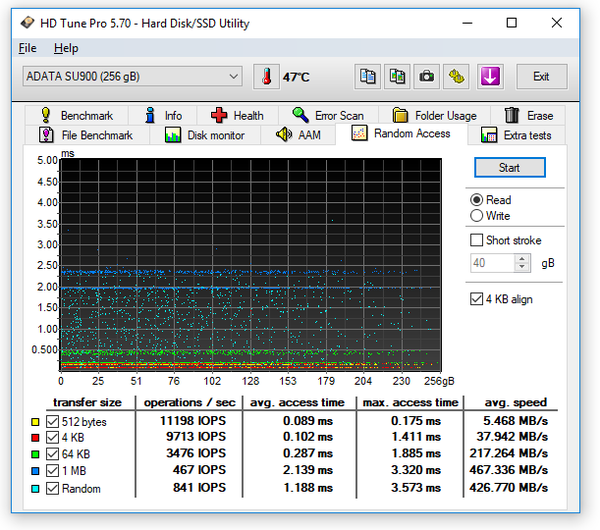Expand the ADATA SU900 drive dropdown
The width and height of the screenshot is (600, 530).
[132, 77]
